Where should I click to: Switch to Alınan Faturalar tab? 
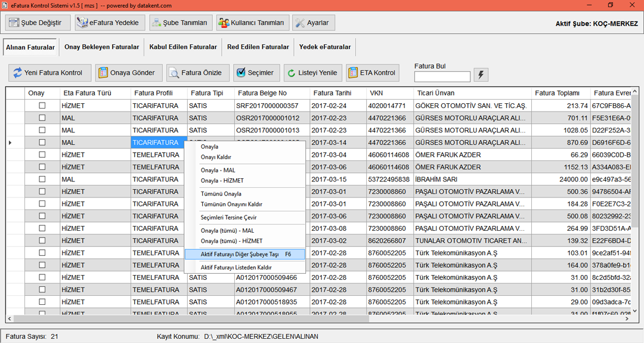pyautogui.click(x=30, y=47)
